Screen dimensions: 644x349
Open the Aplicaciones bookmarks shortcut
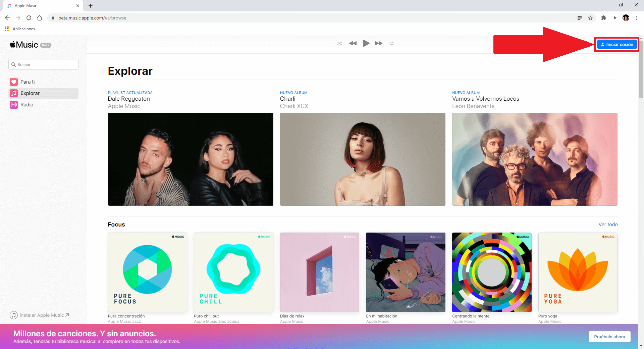point(20,29)
